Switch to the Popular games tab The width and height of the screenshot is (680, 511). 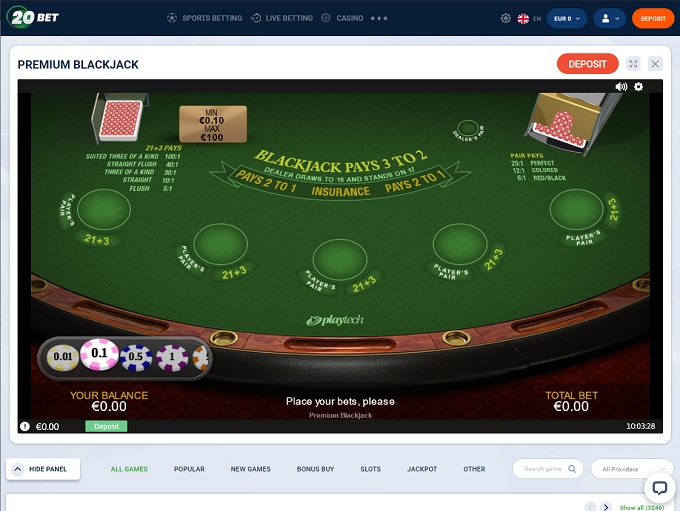tap(189, 469)
